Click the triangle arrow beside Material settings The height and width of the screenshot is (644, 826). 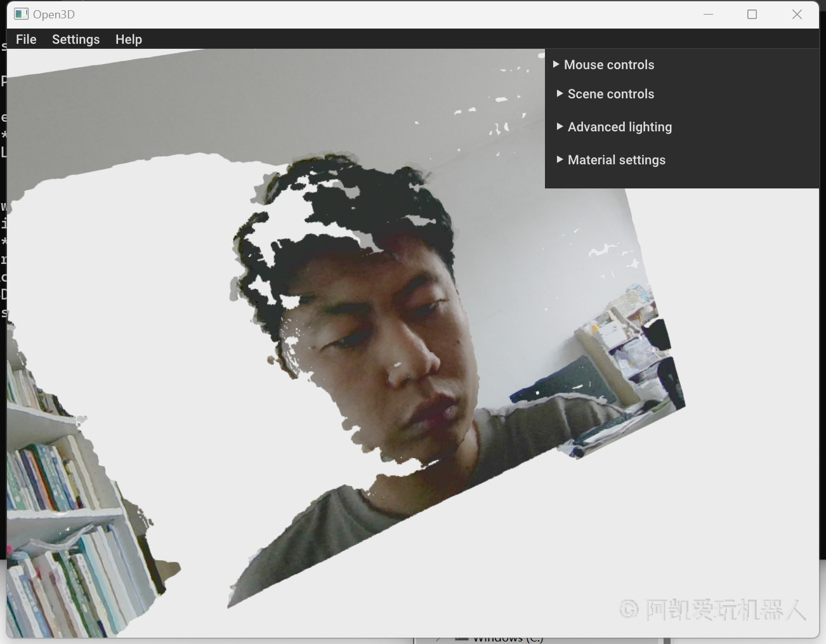560,160
